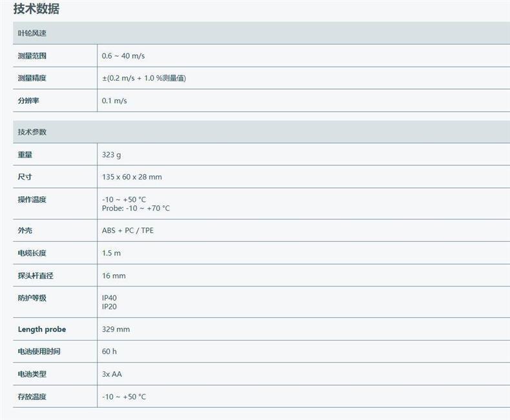Select the Length probe label

click(41, 329)
